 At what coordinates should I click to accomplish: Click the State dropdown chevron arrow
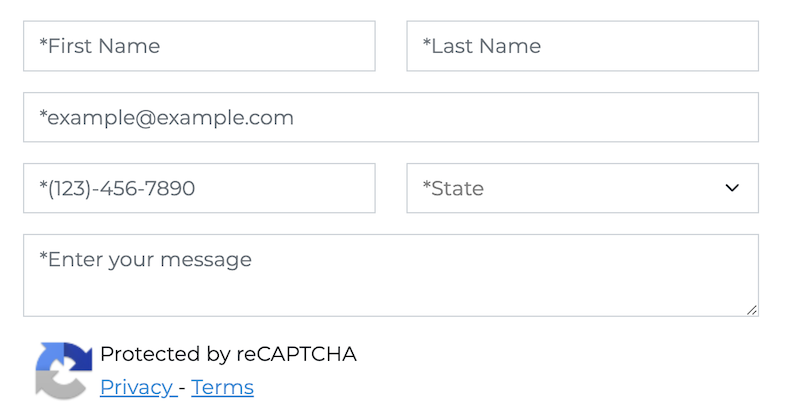click(732, 188)
